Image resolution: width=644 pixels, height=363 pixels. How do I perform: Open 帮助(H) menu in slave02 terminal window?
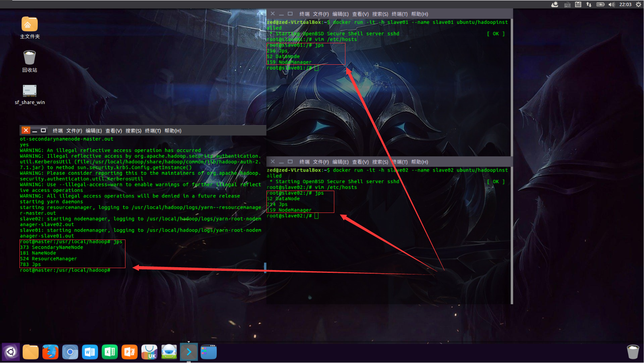(x=420, y=162)
